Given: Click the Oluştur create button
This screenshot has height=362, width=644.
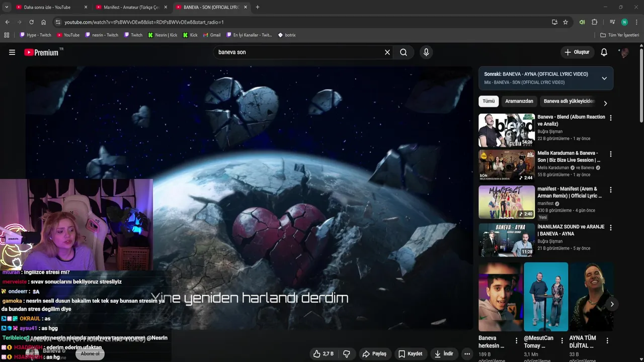Looking at the screenshot, I should (x=577, y=52).
